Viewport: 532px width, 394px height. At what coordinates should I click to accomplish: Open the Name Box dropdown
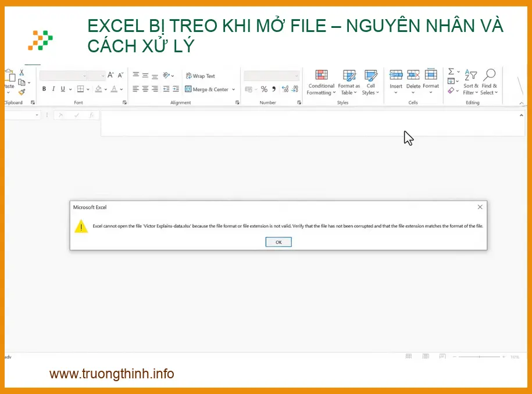tap(37, 115)
